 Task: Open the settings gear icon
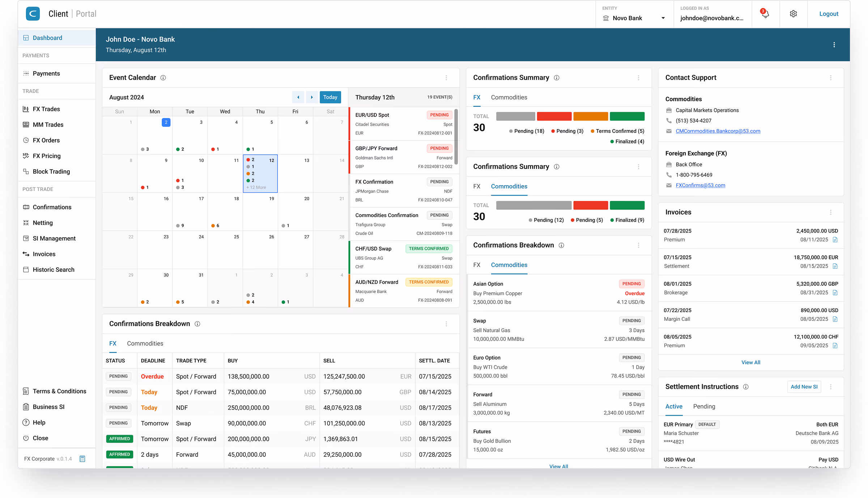click(x=793, y=14)
